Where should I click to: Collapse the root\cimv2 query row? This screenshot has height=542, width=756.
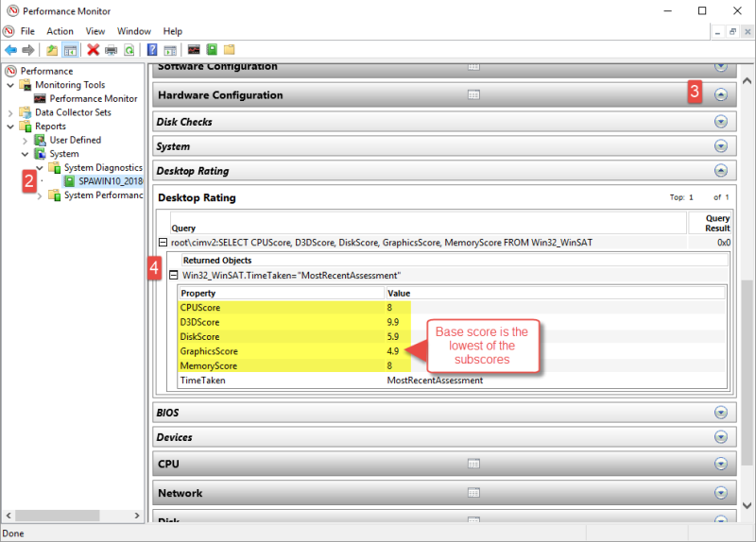pyautogui.click(x=163, y=243)
